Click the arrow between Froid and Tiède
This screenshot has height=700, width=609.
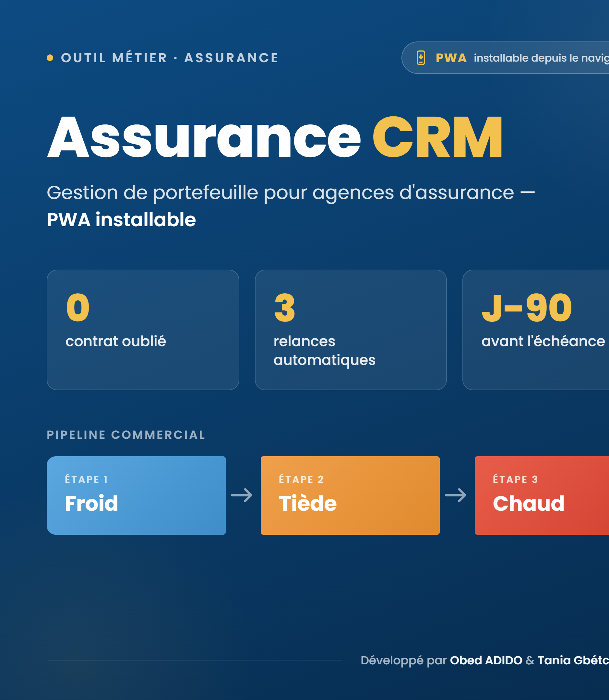242,495
